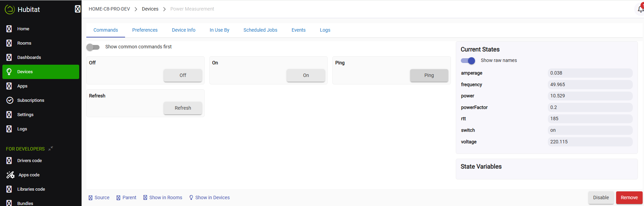
Task: Click the voltage value field 220.115
Action: pos(590,142)
